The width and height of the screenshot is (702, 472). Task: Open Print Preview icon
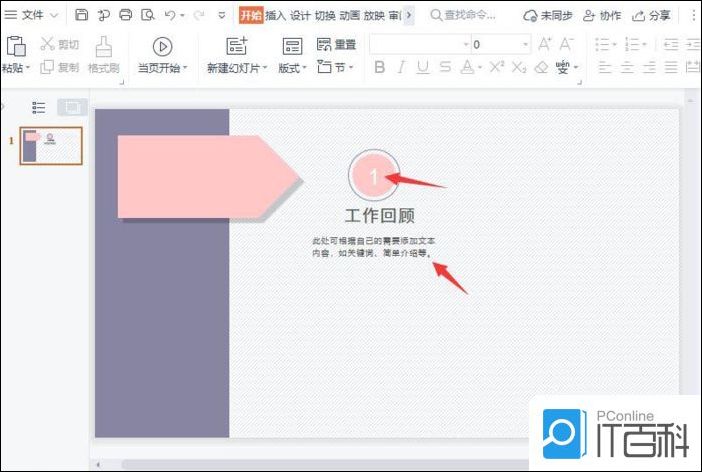[147, 15]
